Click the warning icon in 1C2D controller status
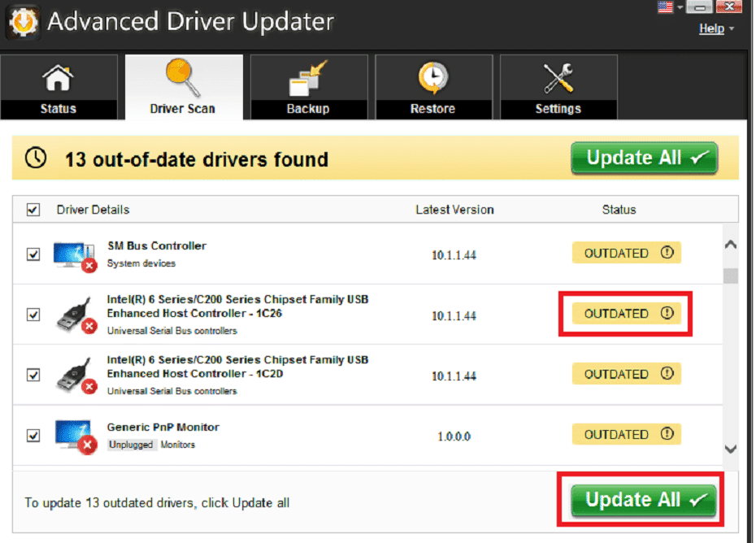 pos(667,373)
